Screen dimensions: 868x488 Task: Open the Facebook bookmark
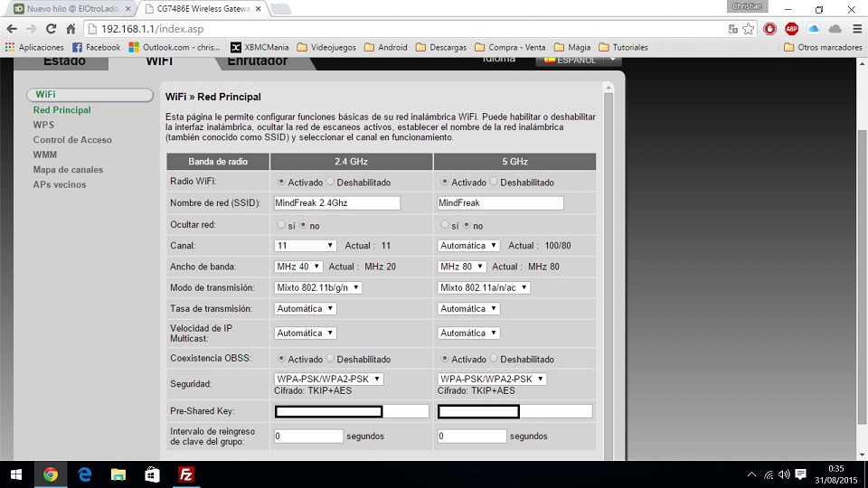[x=97, y=48]
